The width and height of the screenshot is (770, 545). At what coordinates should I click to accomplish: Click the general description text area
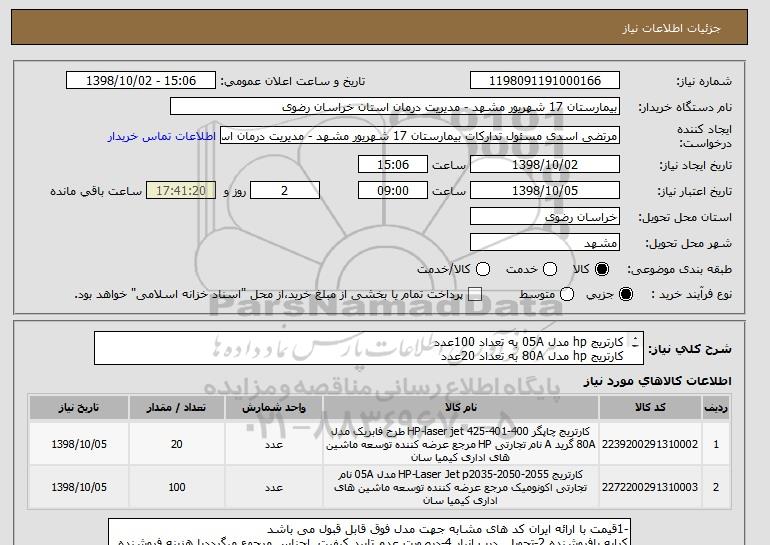coord(369,349)
